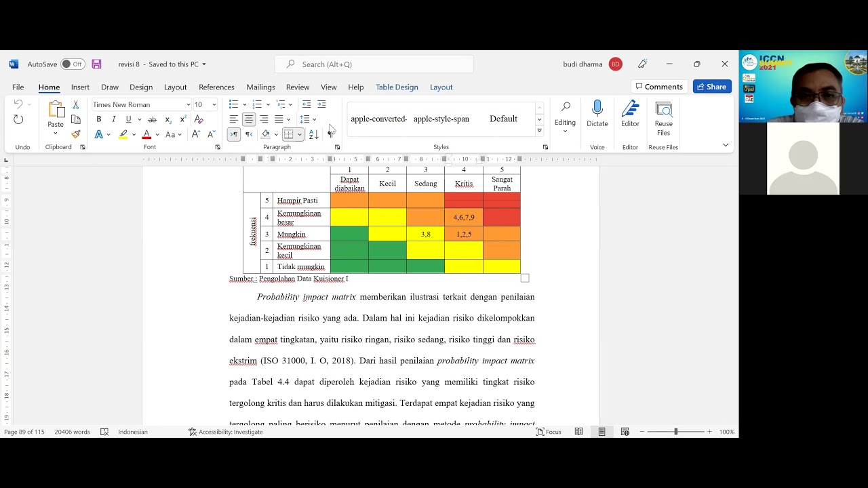Switch to the References tab
868x488 pixels.
(216, 87)
